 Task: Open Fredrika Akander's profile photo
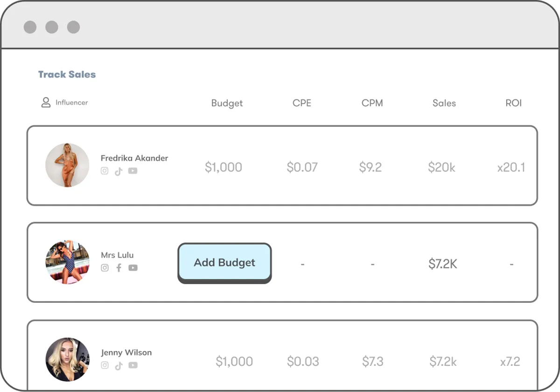point(67,165)
